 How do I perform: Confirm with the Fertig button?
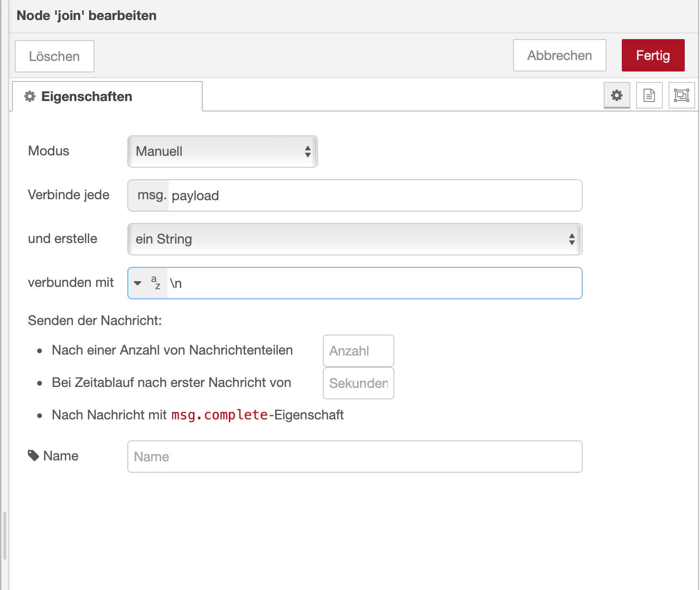click(653, 55)
